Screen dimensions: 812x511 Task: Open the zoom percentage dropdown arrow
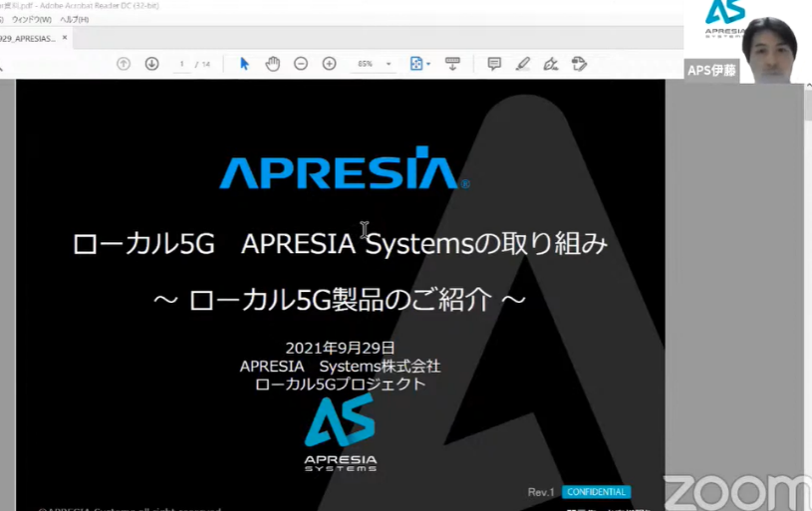[x=389, y=64]
